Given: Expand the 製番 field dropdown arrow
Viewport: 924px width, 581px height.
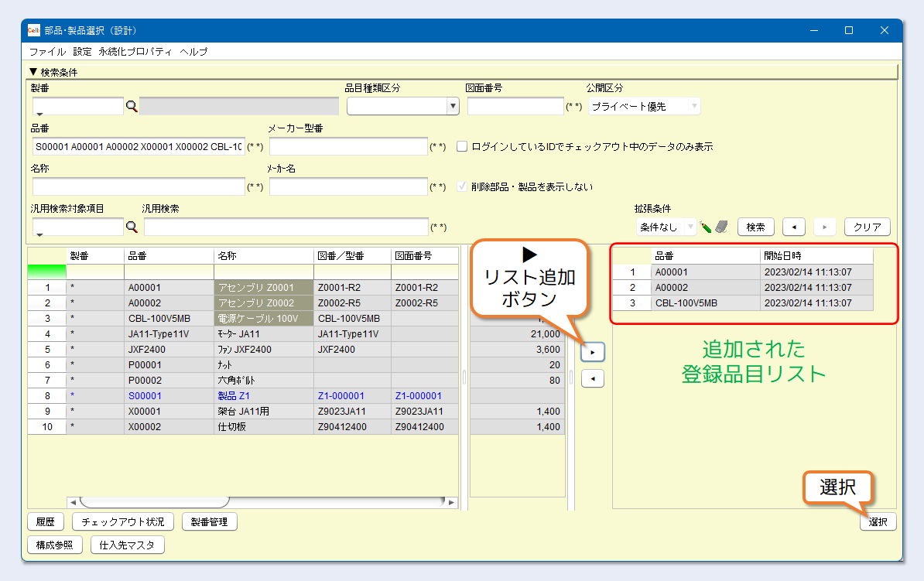Looking at the screenshot, I should pos(39,114).
